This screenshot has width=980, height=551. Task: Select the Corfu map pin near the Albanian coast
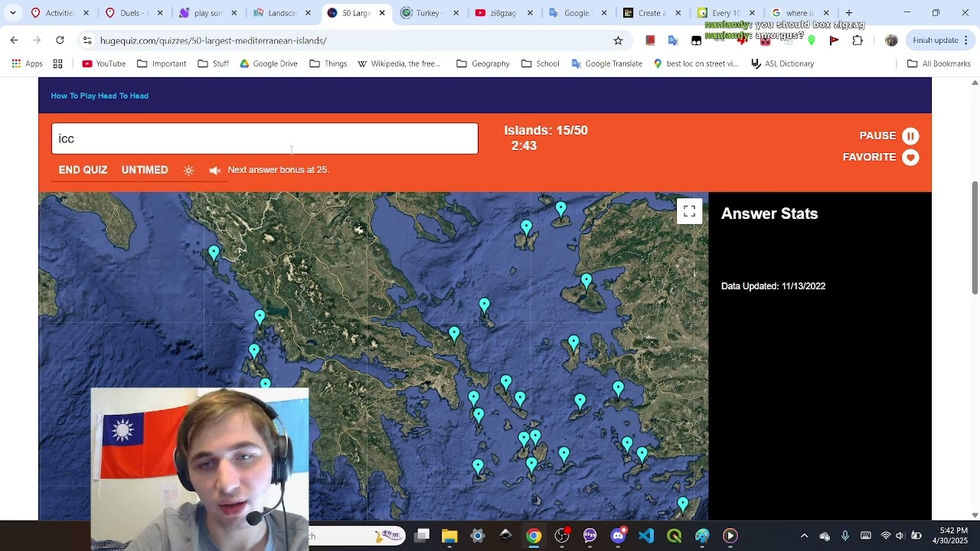[214, 253]
